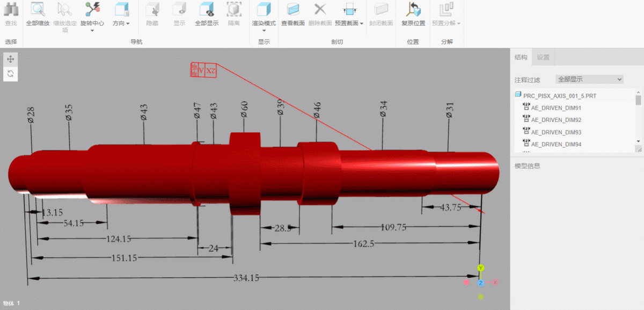
Task: Select AE_DRIVEN_DIM94 in the structure tree
Action: coord(557,144)
